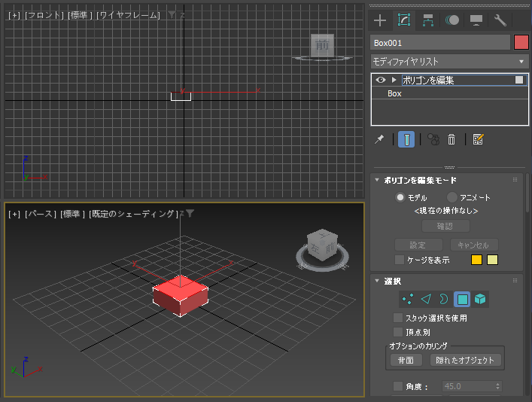Screen dimensions: 532x402
Task: Click the Box001 object name field
Action: pyautogui.click(x=440, y=43)
